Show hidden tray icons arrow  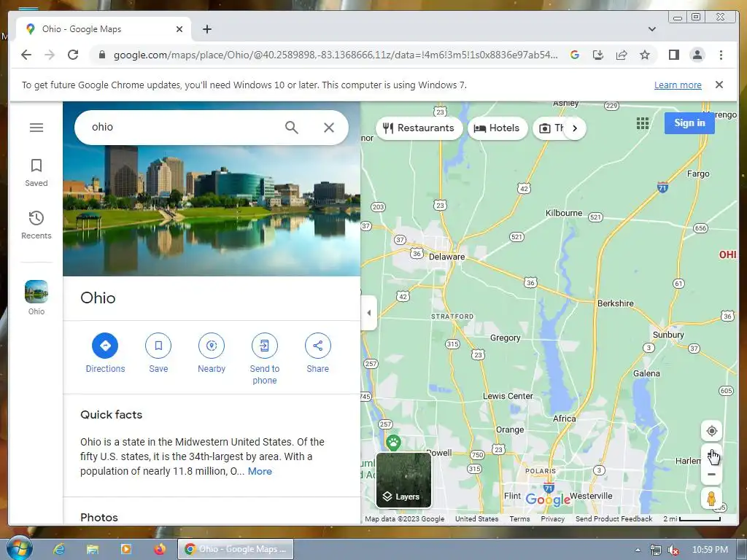pyautogui.click(x=638, y=550)
